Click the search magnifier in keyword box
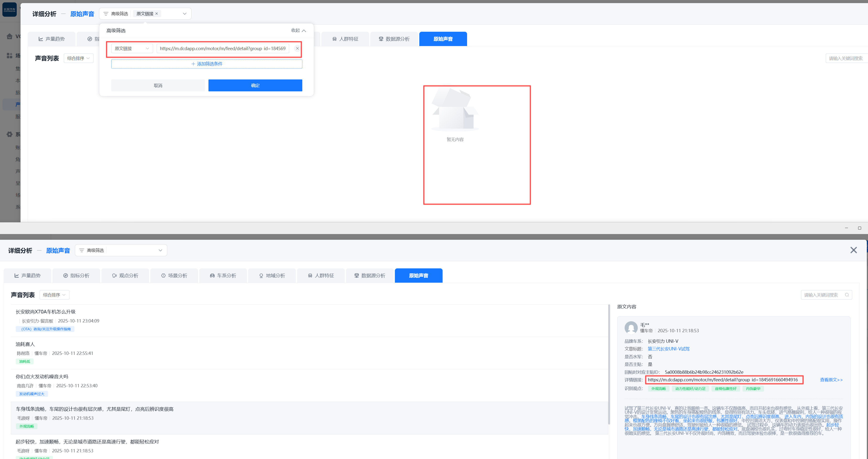Image resolution: width=868 pixels, height=459 pixels. (847, 295)
